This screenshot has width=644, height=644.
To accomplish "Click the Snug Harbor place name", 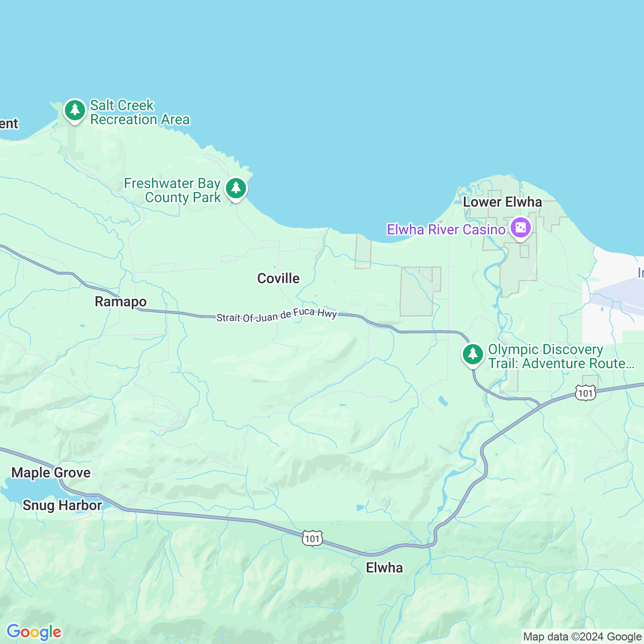I will tap(62, 505).
